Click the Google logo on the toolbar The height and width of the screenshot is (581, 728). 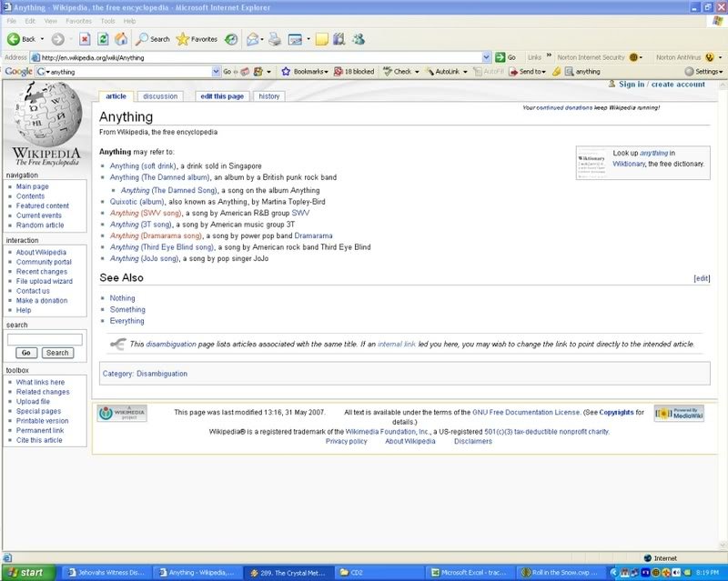[18, 72]
